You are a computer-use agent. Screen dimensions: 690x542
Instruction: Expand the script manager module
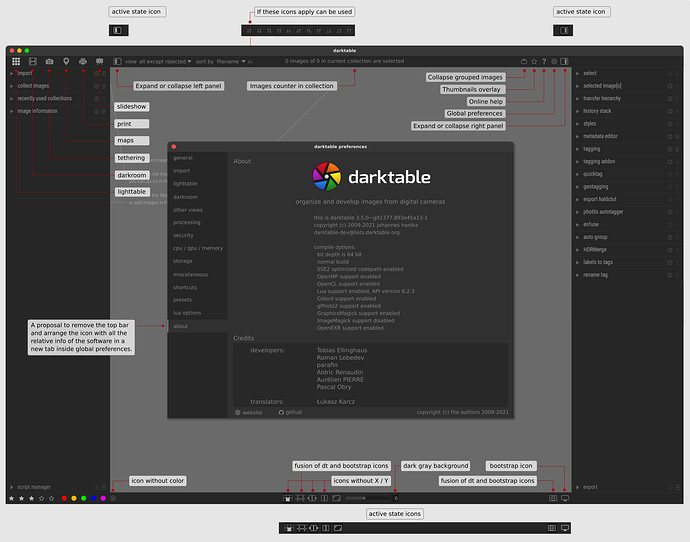[x=57, y=487]
